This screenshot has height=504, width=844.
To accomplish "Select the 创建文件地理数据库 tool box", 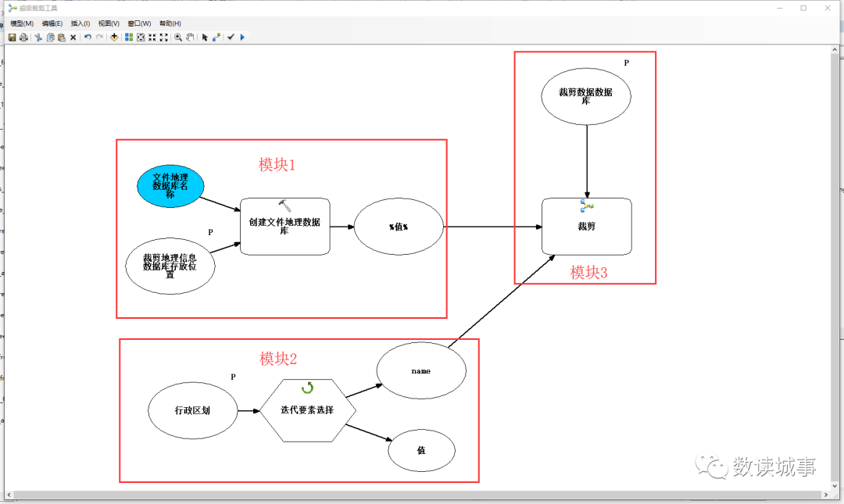I will [285, 226].
